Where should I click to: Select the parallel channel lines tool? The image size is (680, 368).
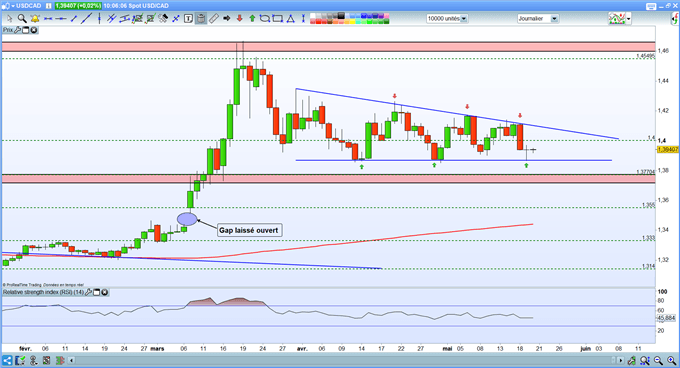coord(111,19)
